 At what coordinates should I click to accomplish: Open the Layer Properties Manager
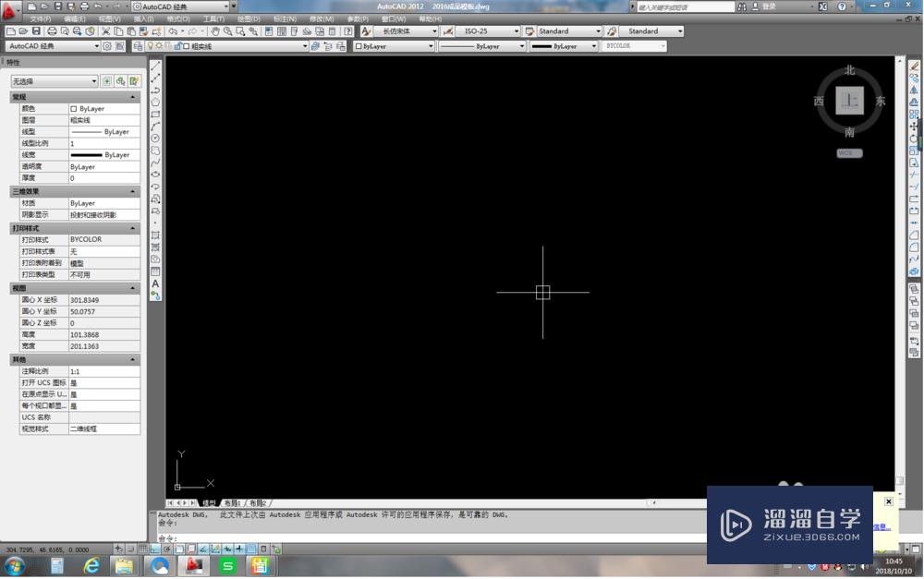click(x=138, y=46)
